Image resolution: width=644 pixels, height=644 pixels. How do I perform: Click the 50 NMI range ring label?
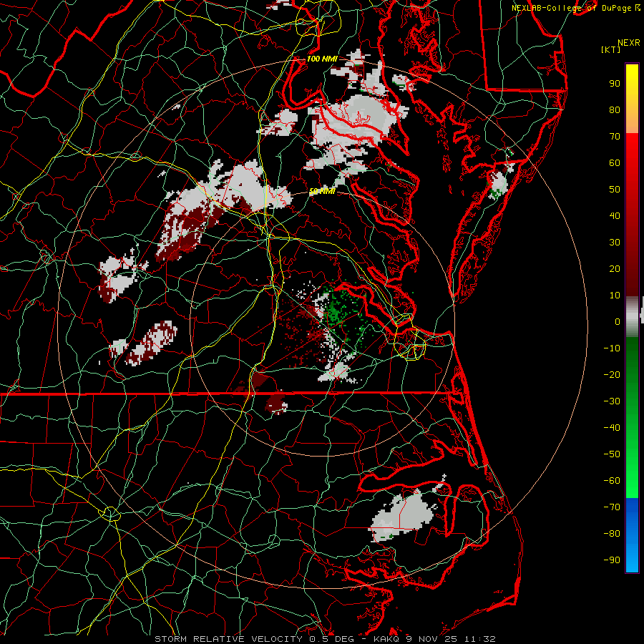pyautogui.click(x=322, y=191)
